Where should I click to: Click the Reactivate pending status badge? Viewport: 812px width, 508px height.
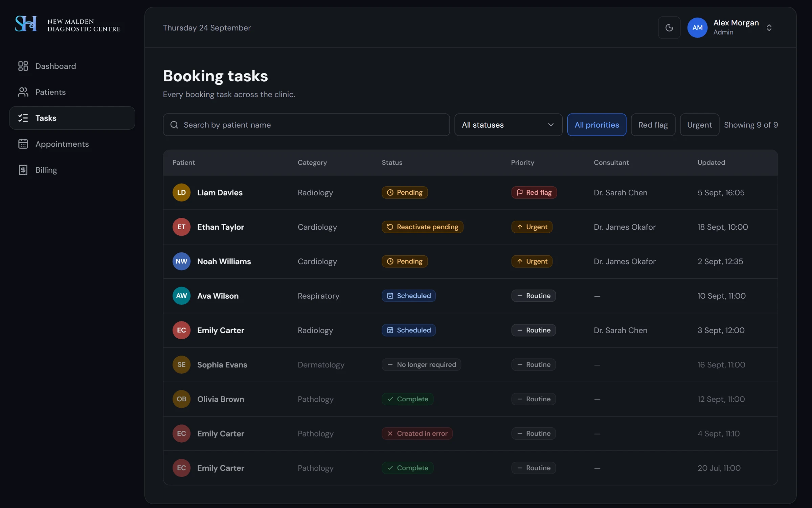[x=423, y=227]
